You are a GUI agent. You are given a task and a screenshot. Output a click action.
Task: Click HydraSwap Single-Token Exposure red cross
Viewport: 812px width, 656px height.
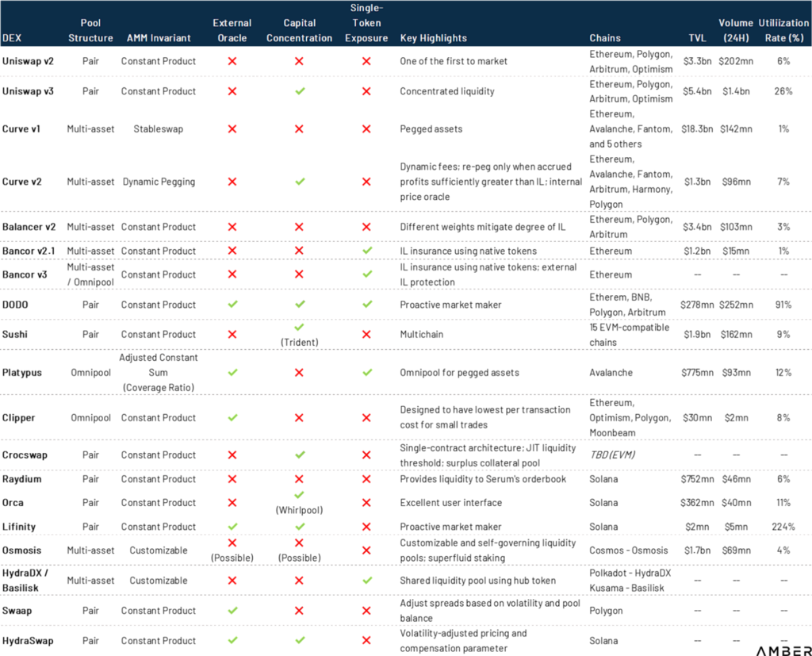pyautogui.click(x=366, y=640)
